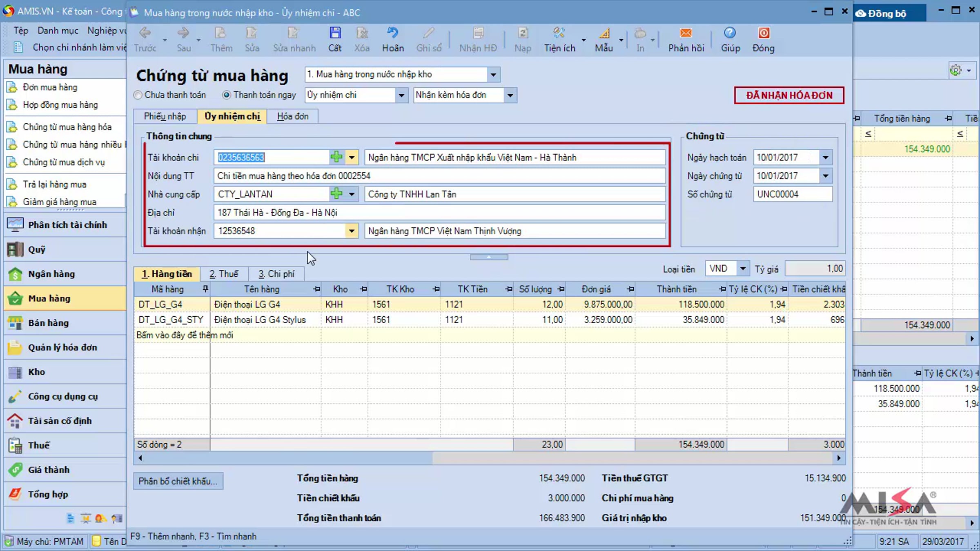The width and height of the screenshot is (980, 551).
Task: Undo changes with the Hoãn icon
Action: click(x=393, y=33)
